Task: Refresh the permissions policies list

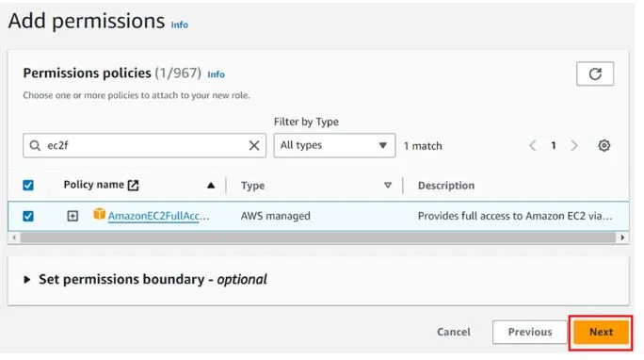Action: (x=595, y=74)
